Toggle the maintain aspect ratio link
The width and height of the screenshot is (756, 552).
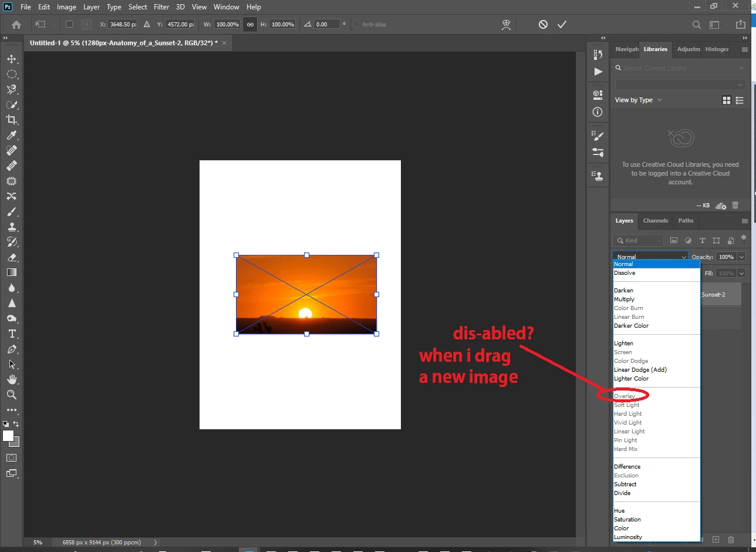click(x=250, y=25)
